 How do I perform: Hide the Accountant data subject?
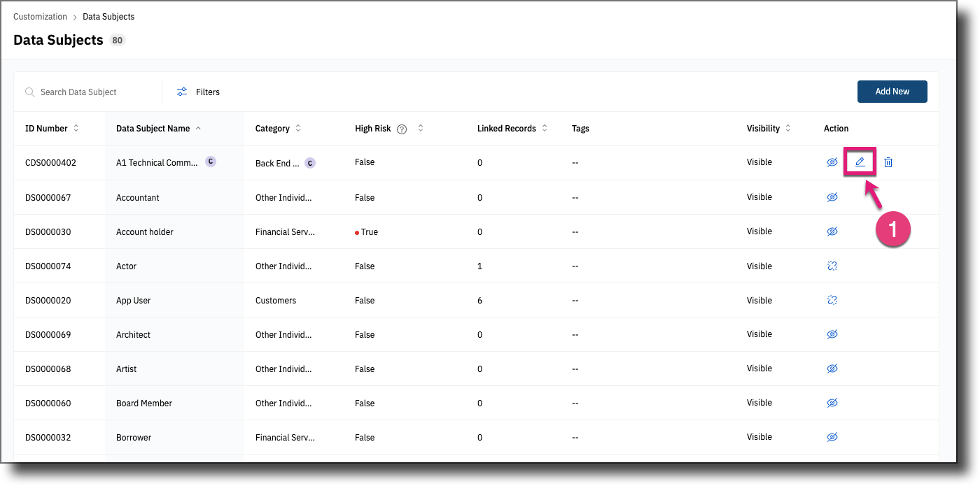click(x=832, y=196)
